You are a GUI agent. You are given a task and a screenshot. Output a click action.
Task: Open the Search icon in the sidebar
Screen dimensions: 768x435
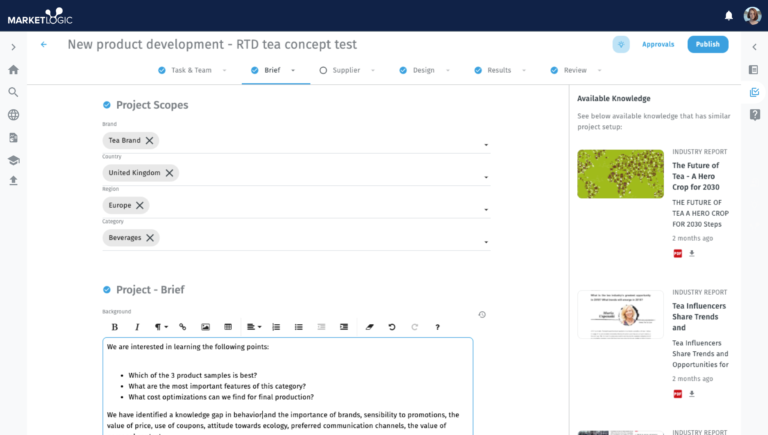[13, 92]
